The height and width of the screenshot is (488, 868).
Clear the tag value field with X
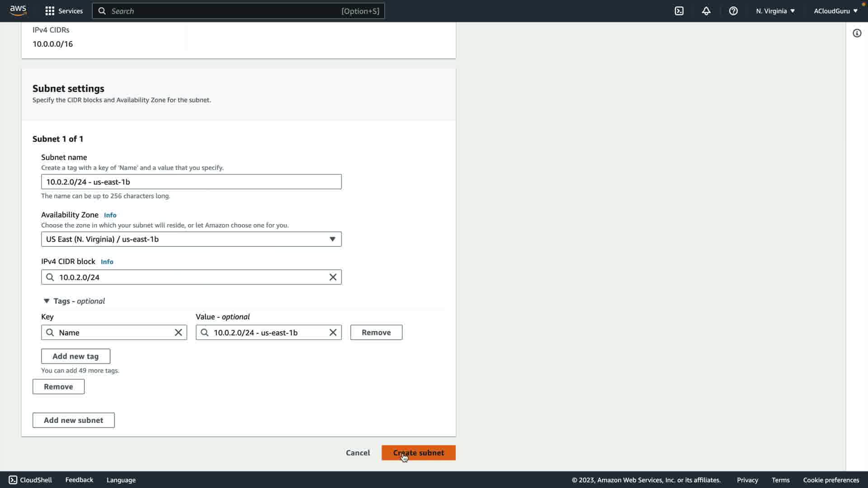point(333,333)
